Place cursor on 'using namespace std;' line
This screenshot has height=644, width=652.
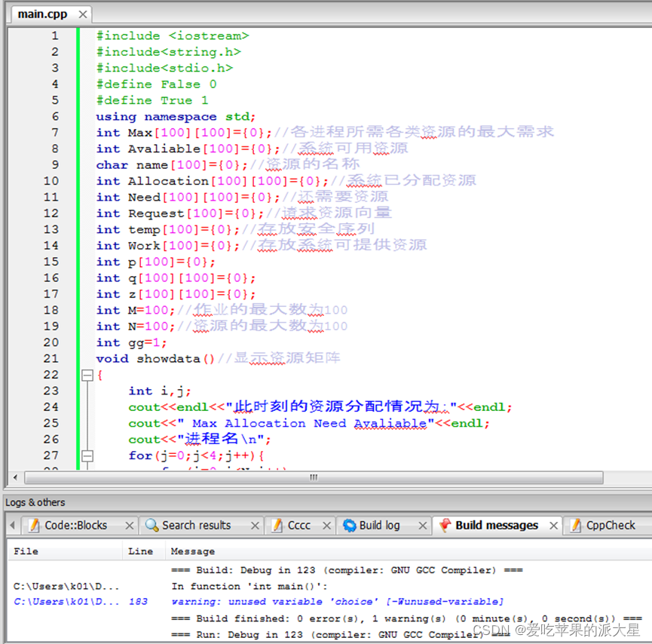click(176, 117)
